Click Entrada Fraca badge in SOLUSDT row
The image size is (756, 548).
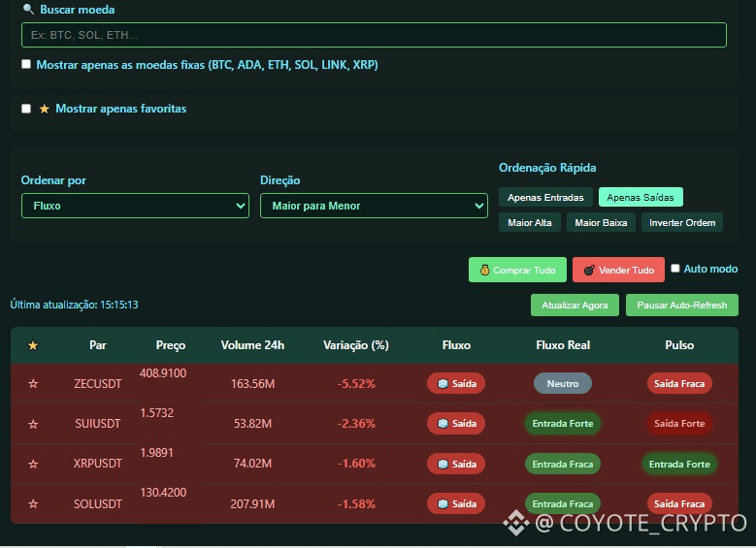563,503
